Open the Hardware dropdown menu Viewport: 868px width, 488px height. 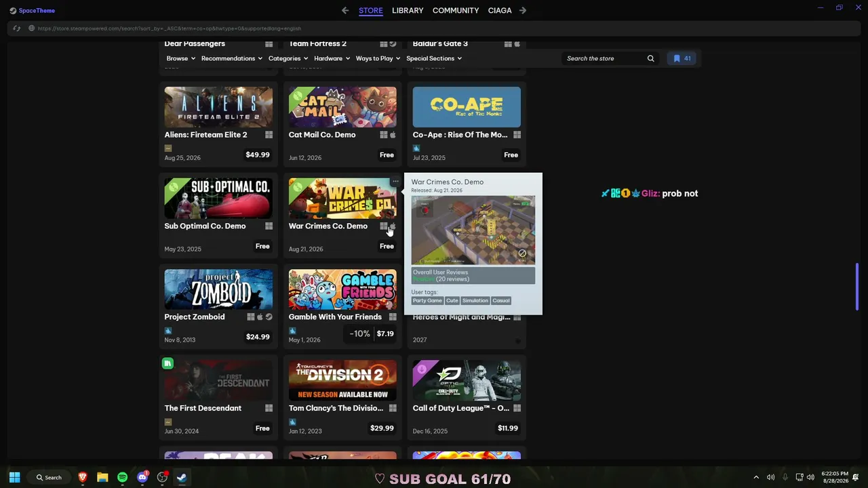click(332, 58)
